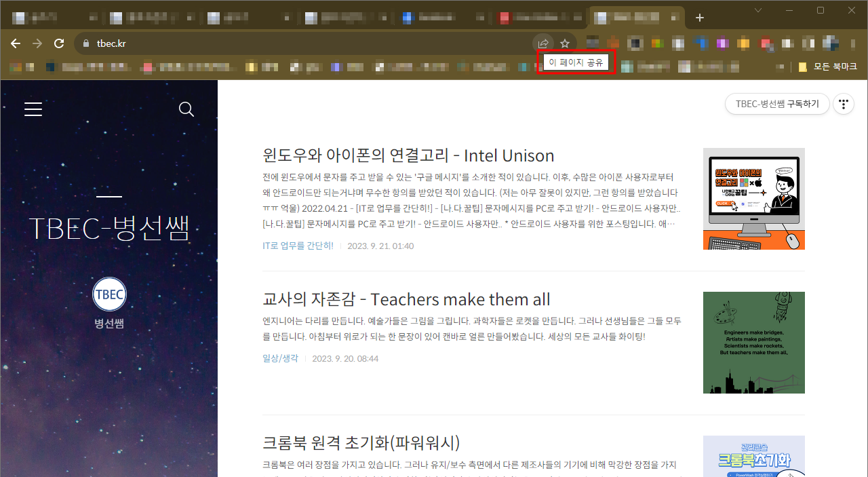Click the padlock site info icon
The height and width of the screenshot is (477, 868).
pos(85,43)
